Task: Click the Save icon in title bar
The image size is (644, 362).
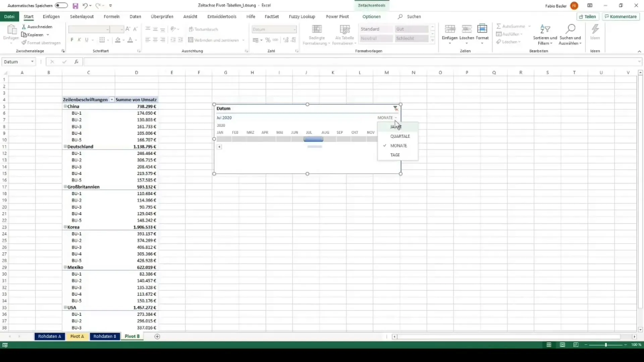Action: click(75, 6)
